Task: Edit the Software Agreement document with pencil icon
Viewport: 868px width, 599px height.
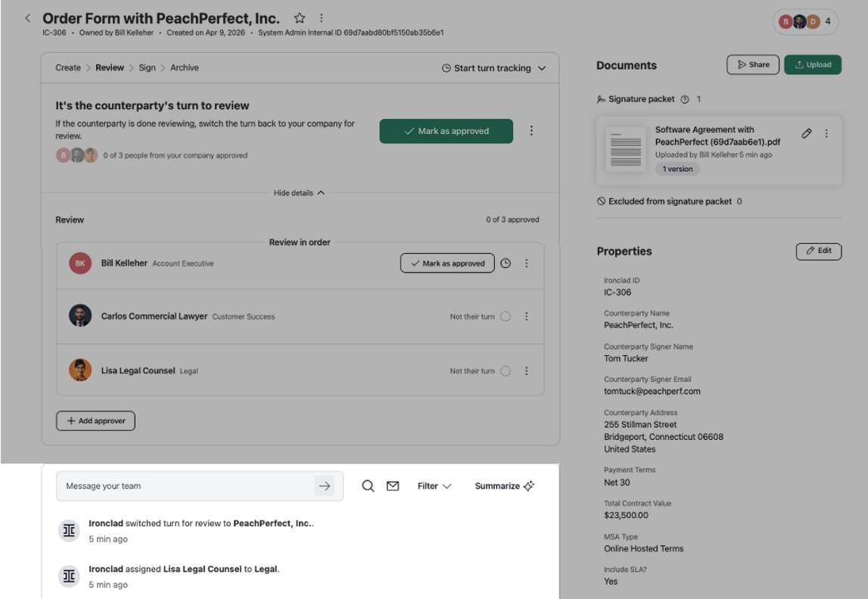Action: [807, 133]
